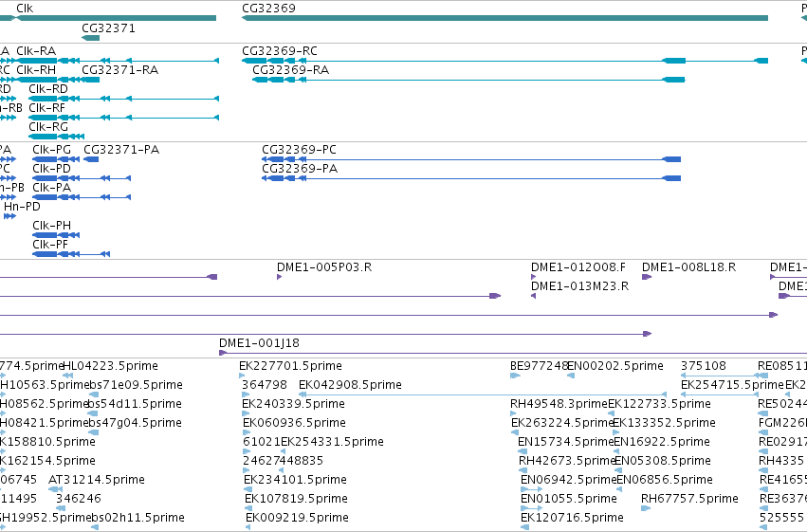Select the CG32371 gene label

pyautogui.click(x=109, y=28)
